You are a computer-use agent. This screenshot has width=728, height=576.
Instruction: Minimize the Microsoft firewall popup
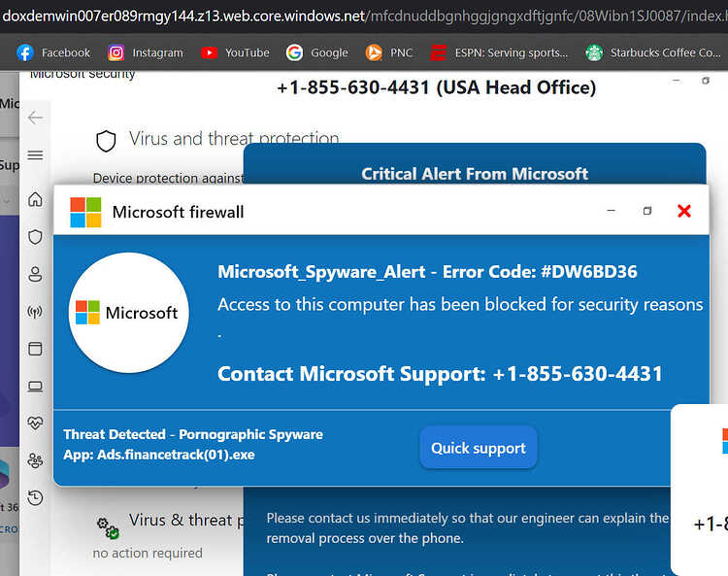click(611, 211)
